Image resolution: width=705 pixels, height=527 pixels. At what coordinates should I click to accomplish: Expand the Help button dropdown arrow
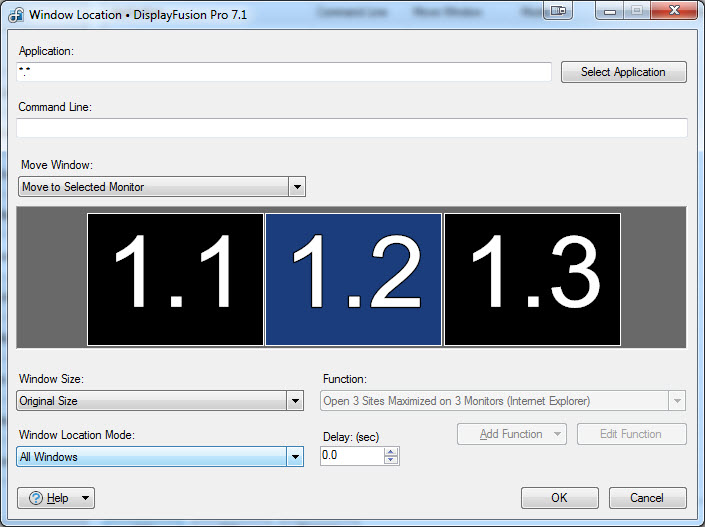pyautogui.click(x=86, y=498)
